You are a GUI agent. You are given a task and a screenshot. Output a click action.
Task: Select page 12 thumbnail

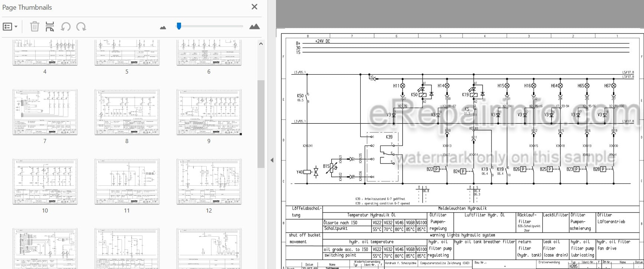[209, 182]
